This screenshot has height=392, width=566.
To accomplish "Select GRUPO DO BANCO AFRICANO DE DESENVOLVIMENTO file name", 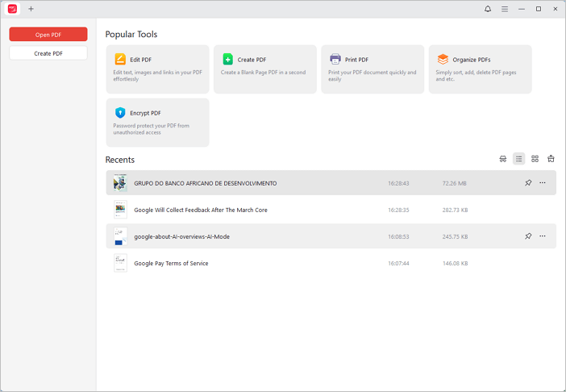I will click(206, 183).
